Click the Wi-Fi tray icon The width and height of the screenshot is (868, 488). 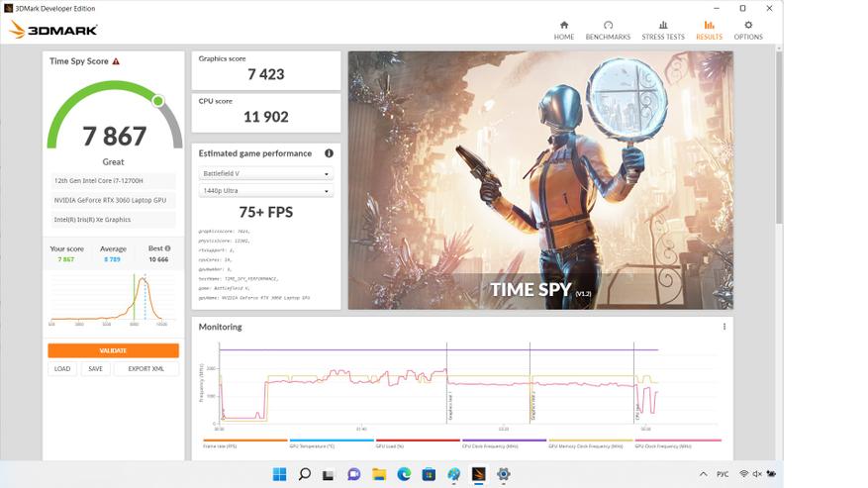[x=744, y=474]
